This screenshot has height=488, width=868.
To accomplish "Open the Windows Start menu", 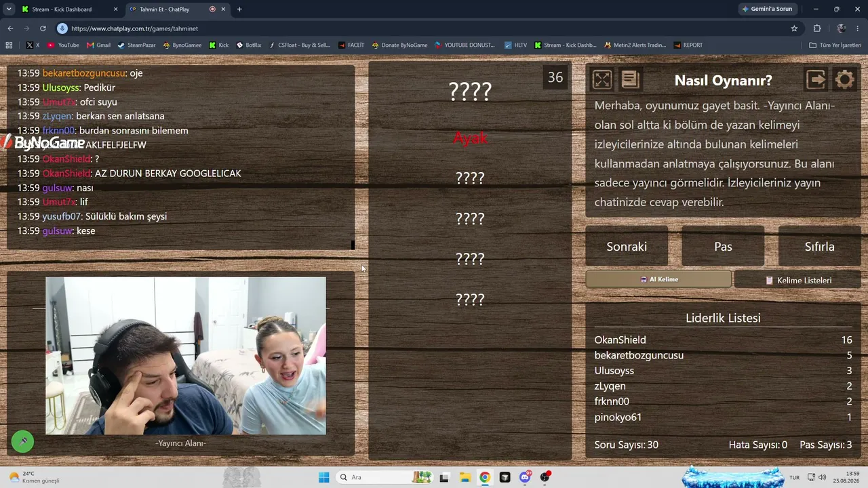I will click(x=323, y=477).
